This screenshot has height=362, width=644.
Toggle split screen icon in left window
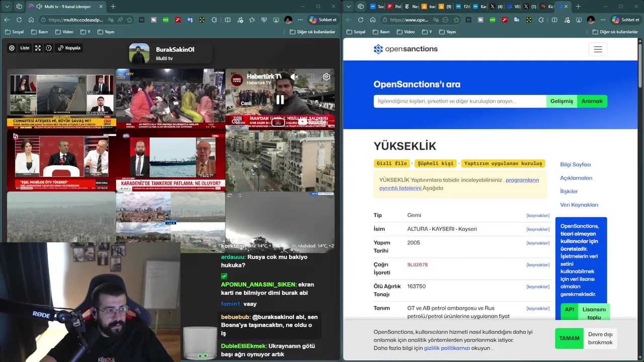point(227,20)
